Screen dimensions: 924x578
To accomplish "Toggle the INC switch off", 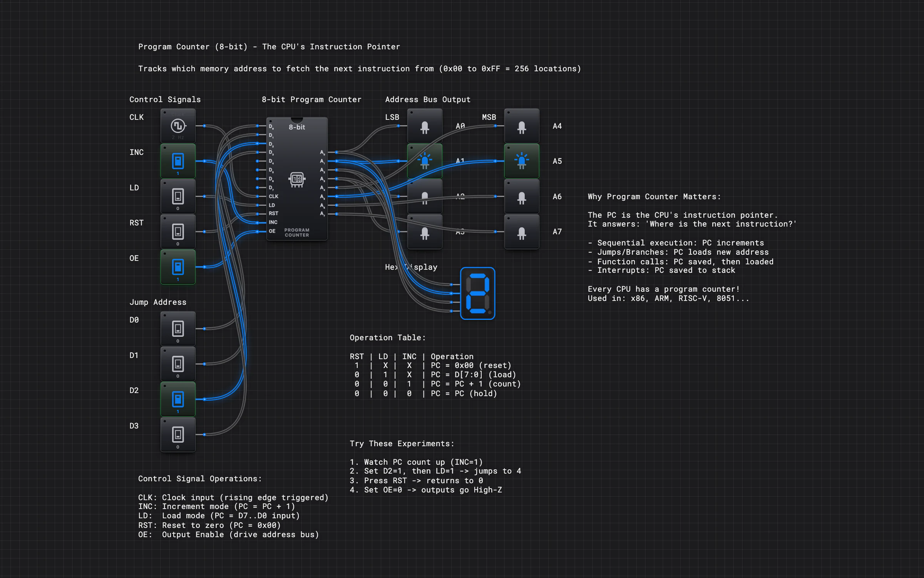I will pyautogui.click(x=178, y=161).
